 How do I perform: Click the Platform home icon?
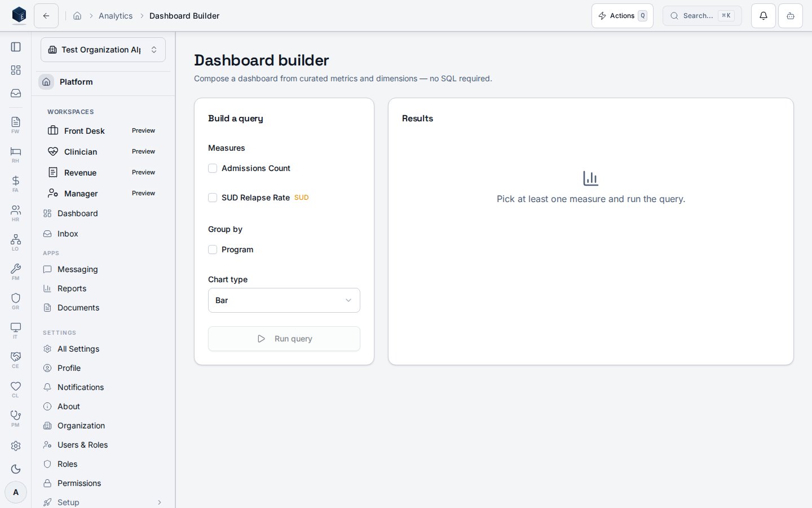coord(46,82)
